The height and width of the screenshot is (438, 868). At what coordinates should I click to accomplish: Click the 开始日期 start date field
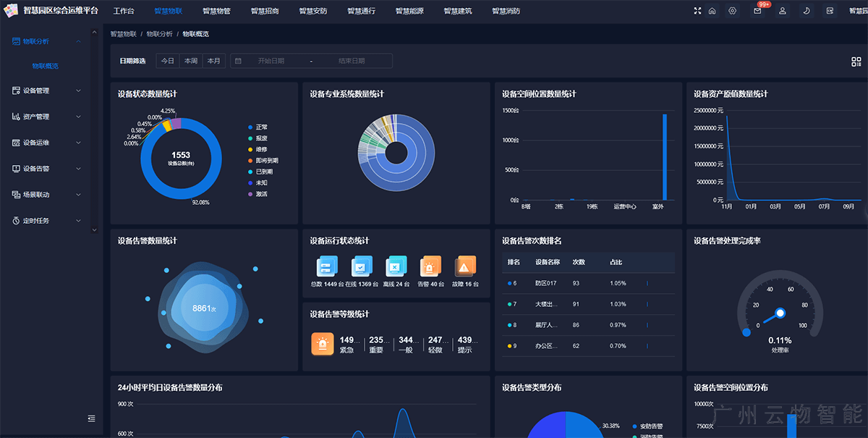[271, 61]
